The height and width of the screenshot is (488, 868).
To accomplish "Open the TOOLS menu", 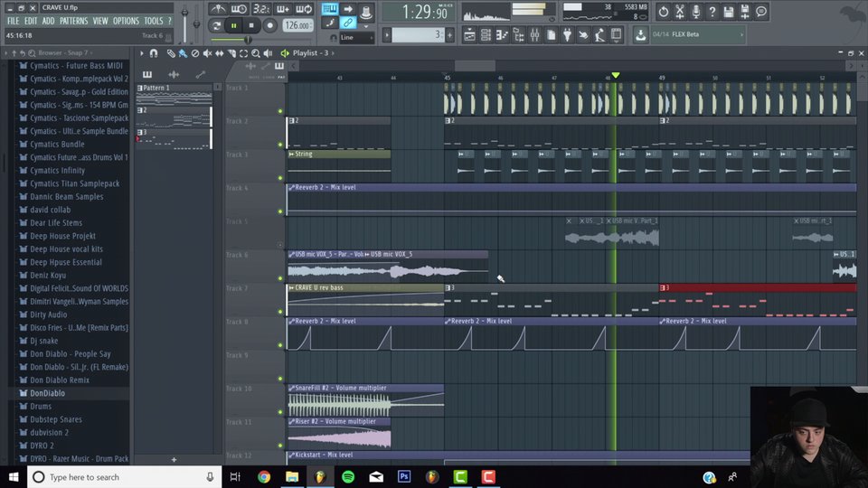I will click(154, 21).
